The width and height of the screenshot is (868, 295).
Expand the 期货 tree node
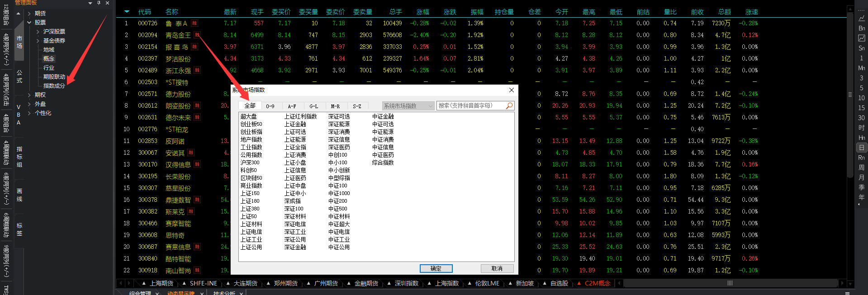(x=29, y=14)
